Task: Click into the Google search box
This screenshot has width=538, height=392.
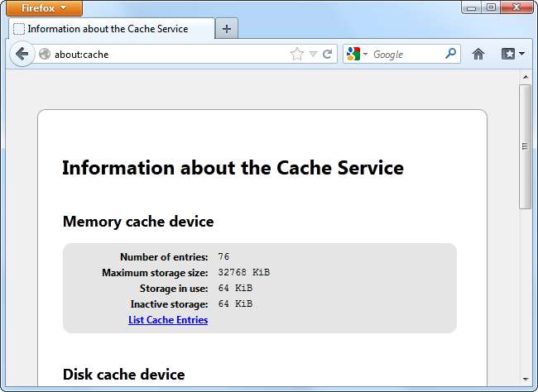Action: (x=406, y=55)
